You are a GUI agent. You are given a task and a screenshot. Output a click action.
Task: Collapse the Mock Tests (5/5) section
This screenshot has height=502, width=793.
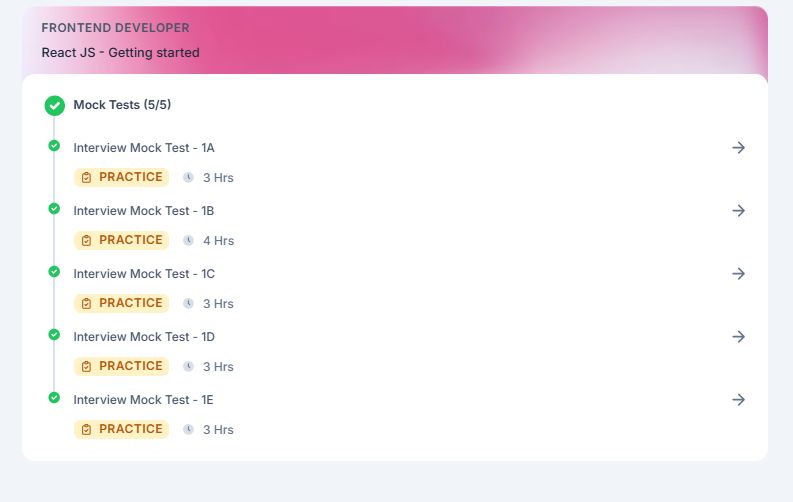[122, 105]
